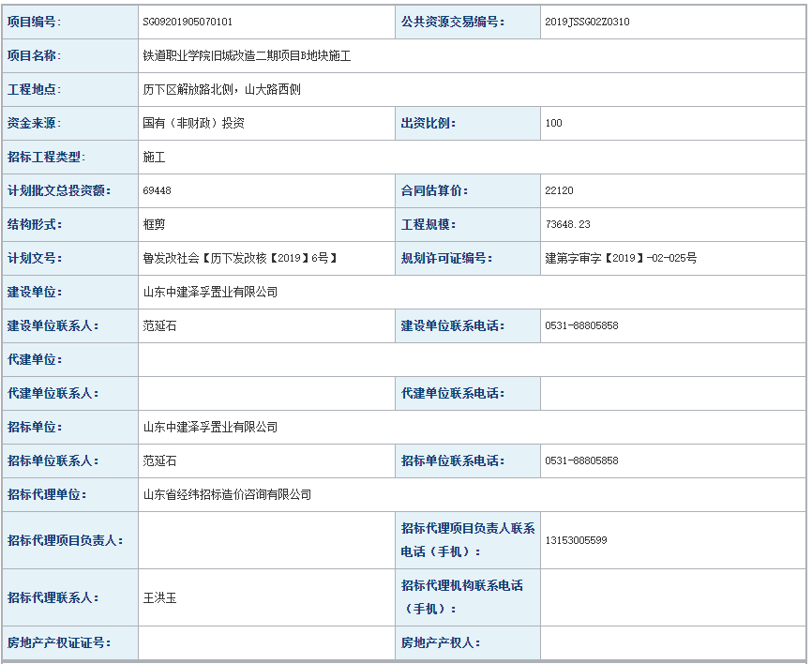Click the plan document number 鲁发改社会【历下发改核【2019】6号】
This screenshot has height=664, width=812.
click(239, 258)
